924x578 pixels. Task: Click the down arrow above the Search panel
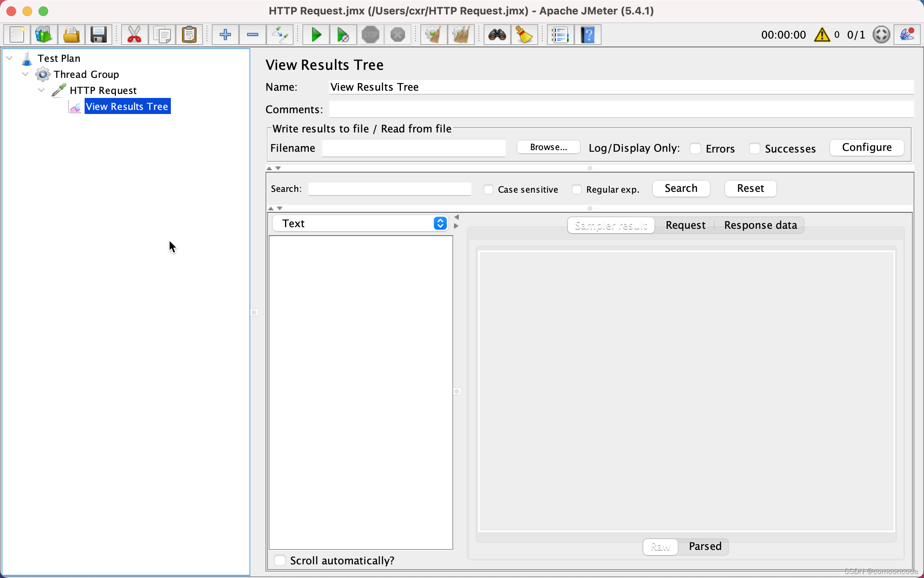click(x=278, y=168)
